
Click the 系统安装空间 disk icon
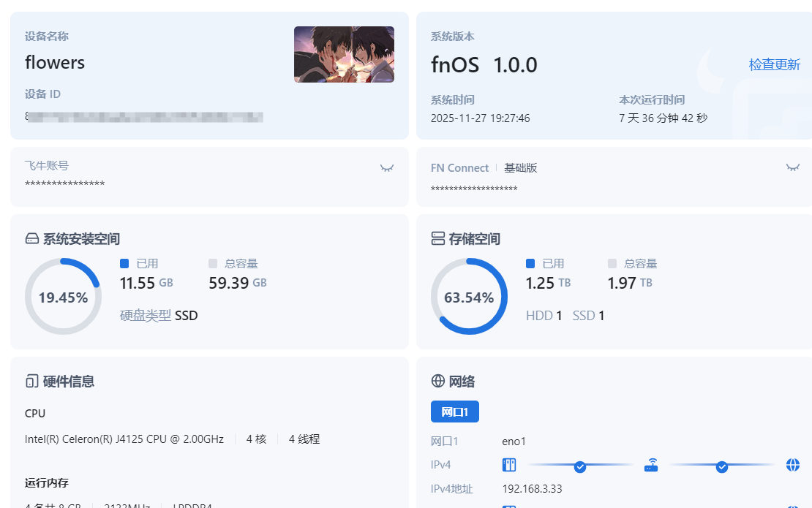32,238
